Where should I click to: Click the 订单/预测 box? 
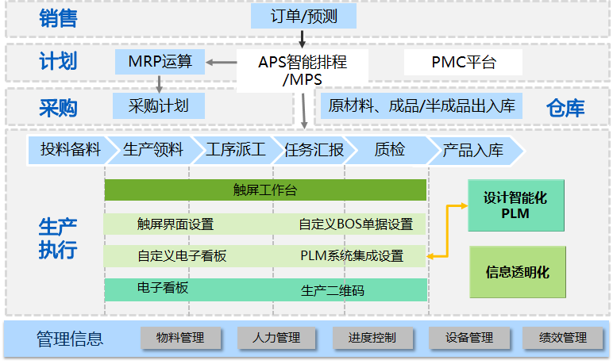pos(303,16)
